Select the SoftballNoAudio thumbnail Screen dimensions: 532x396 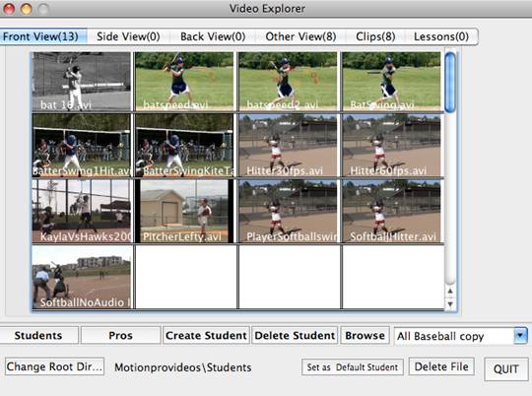point(82,277)
